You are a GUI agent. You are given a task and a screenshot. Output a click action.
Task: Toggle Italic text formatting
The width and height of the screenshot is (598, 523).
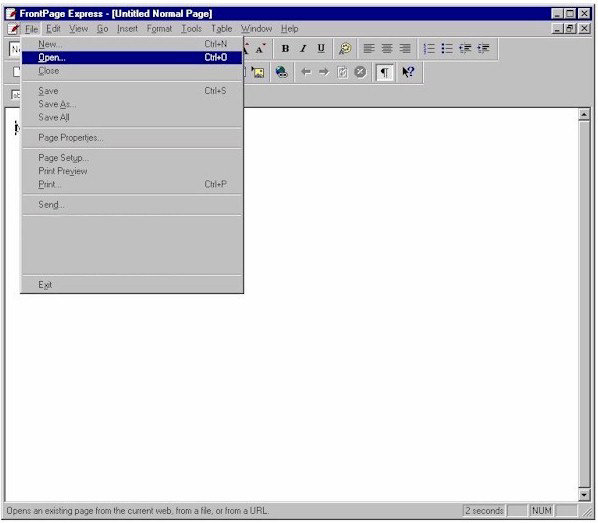tap(303, 49)
